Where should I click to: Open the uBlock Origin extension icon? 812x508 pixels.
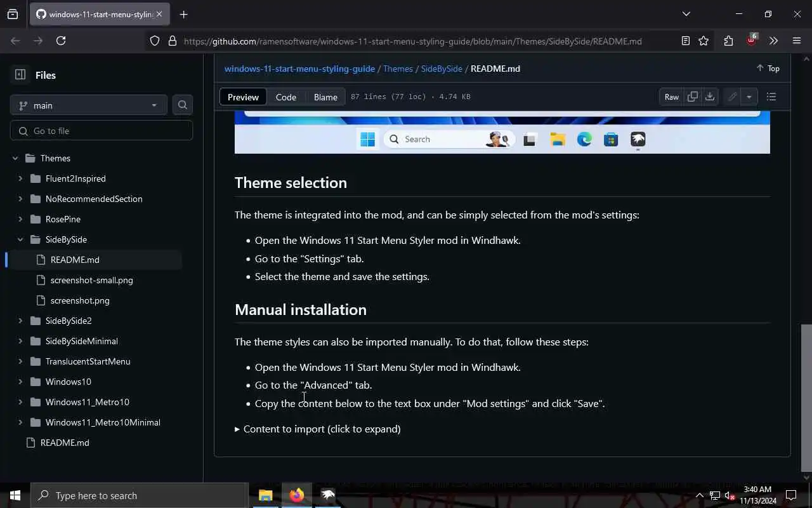click(x=752, y=41)
